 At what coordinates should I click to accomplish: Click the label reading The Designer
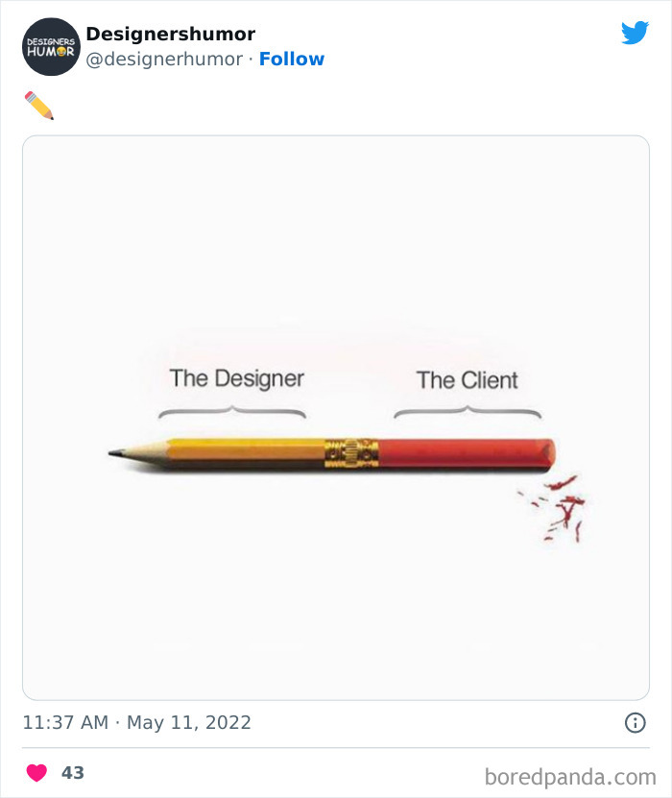tap(236, 378)
